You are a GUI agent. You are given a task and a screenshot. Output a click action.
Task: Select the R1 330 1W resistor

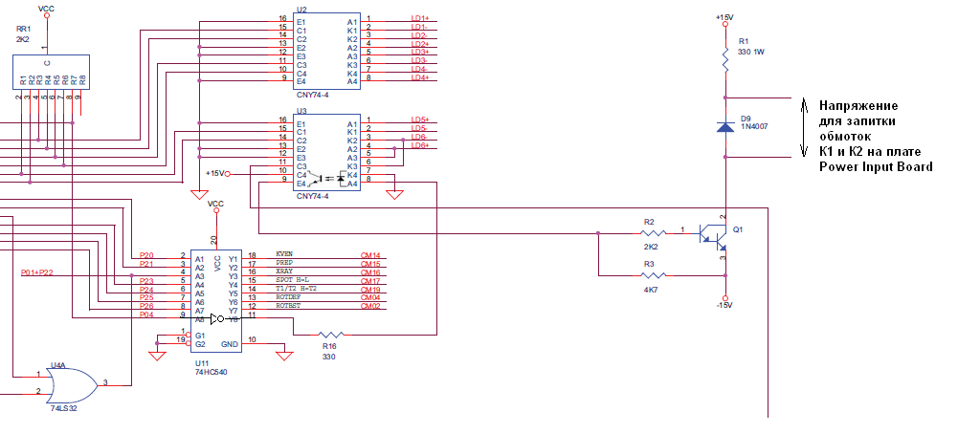coord(726,60)
